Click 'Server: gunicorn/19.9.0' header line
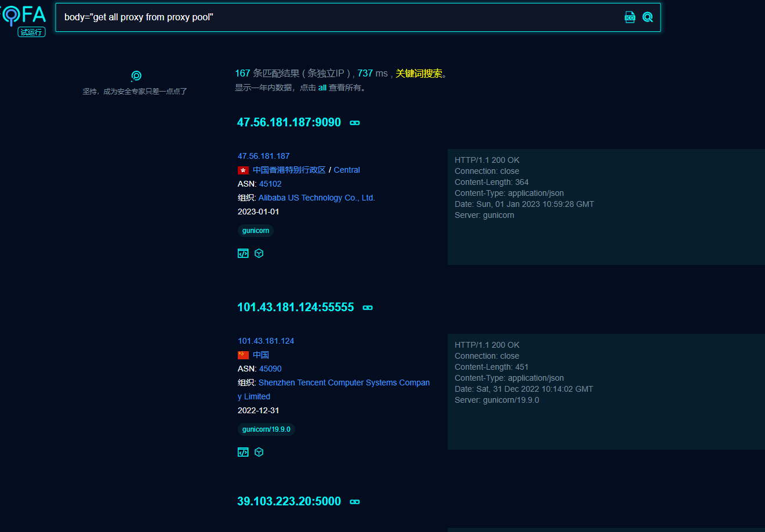This screenshot has width=765, height=532. pos(497,400)
